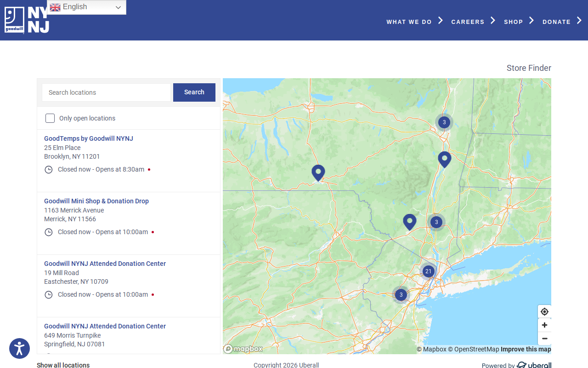
Task: Select the 21-location cluster marker on map
Action: click(x=428, y=271)
